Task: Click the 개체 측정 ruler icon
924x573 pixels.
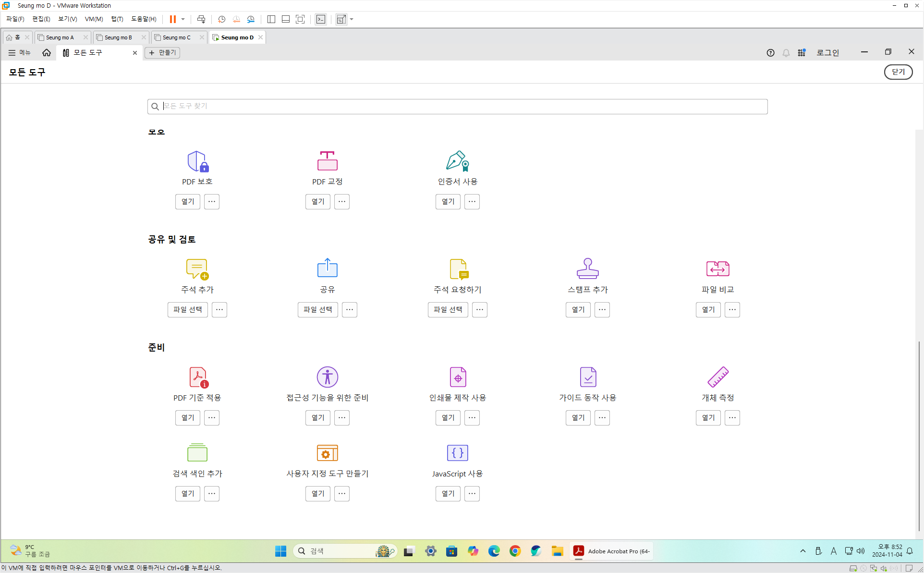Action: tap(717, 377)
